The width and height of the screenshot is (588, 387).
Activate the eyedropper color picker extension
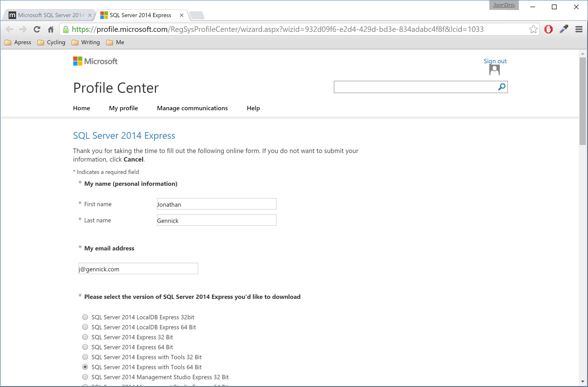pyautogui.click(x=564, y=29)
